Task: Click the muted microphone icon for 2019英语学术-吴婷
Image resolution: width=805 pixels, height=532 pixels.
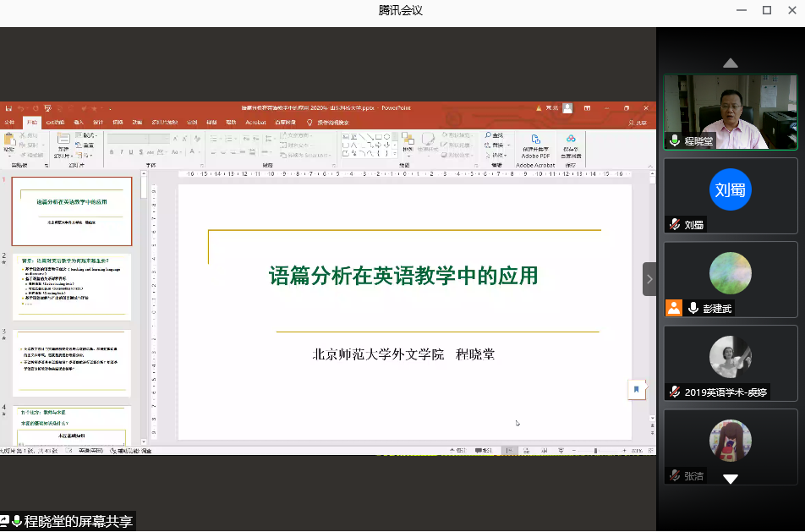Action: tap(675, 392)
